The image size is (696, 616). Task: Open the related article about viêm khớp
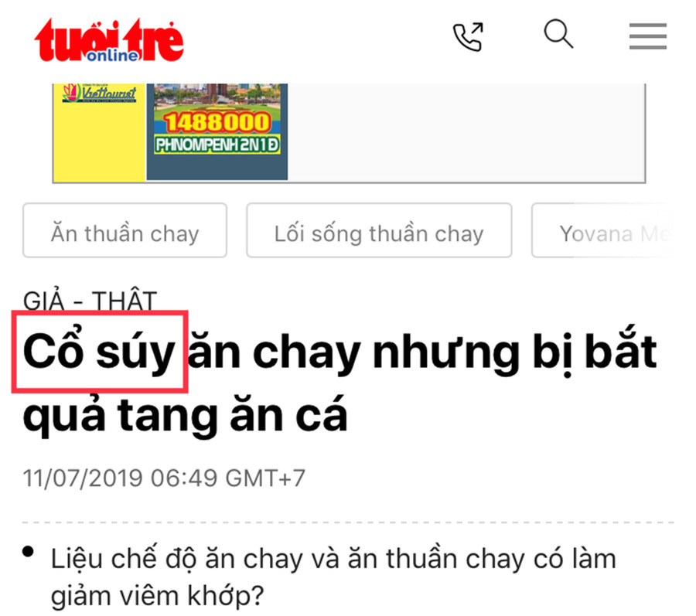[x=333, y=577]
